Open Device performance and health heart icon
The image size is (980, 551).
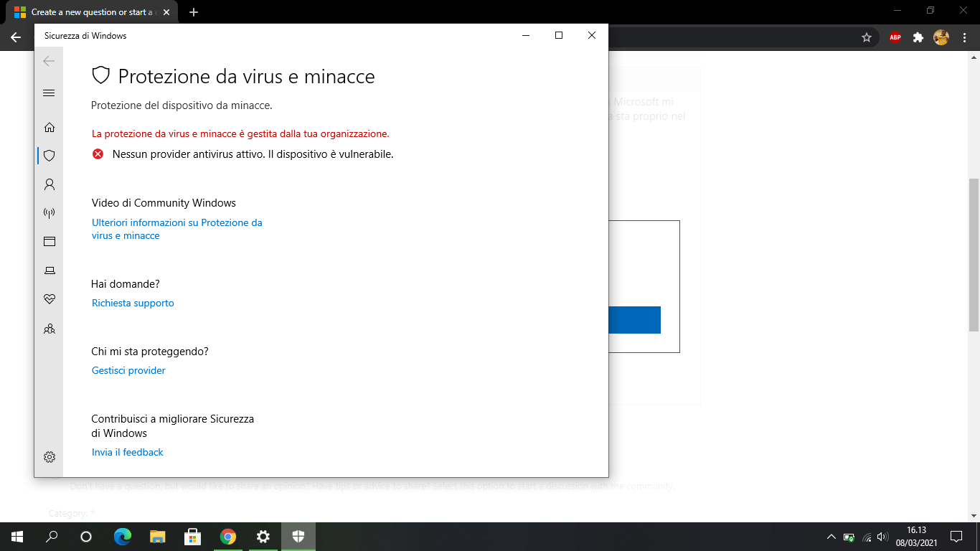pos(49,299)
